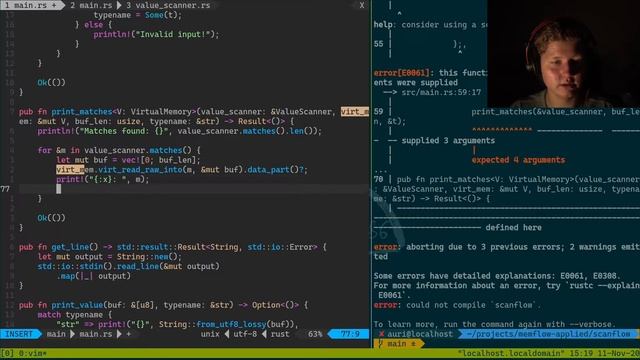Click the tmux clock 15:19
The width and height of the screenshot is (640, 360).
tap(581, 353)
